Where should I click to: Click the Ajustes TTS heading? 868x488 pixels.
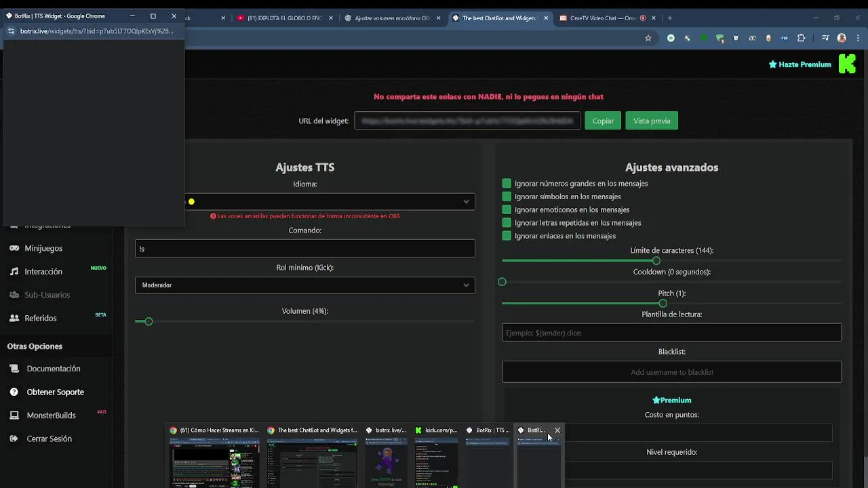tap(304, 167)
